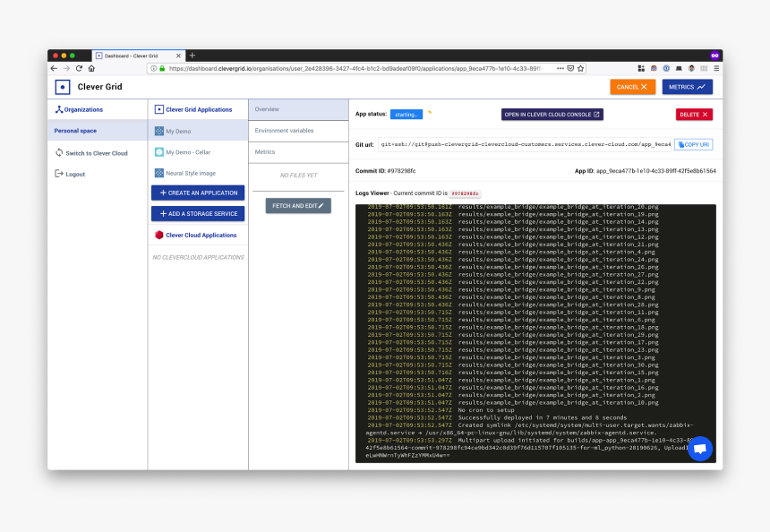The height and width of the screenshot is (532, 770).
Task: Open a new browser tab
Action: pyautogui.click(x=192, y=56)
